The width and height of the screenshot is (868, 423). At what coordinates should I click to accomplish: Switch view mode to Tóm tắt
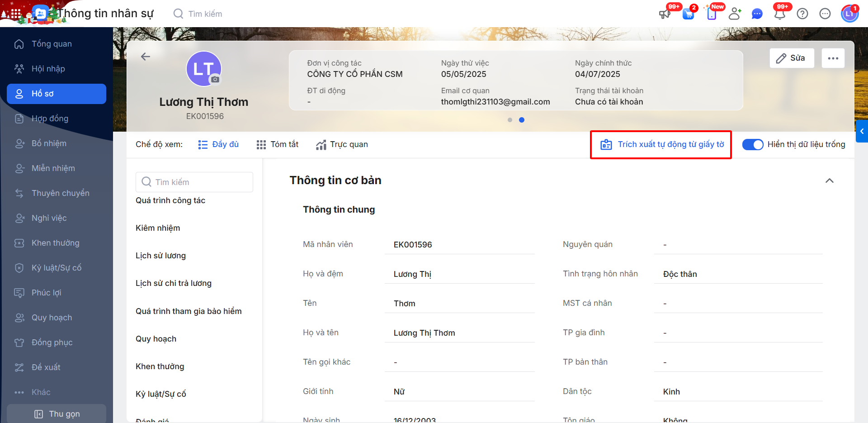click(x=278, y=144)
